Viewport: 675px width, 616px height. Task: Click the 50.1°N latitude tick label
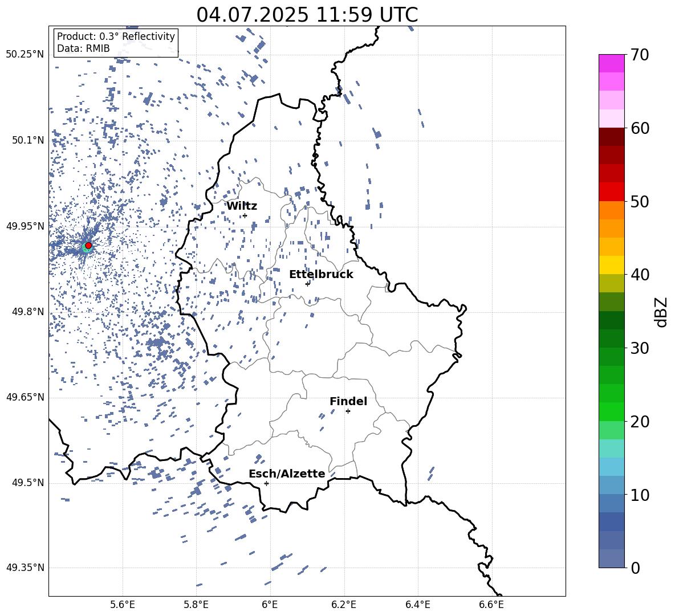[x=28, y=141]
